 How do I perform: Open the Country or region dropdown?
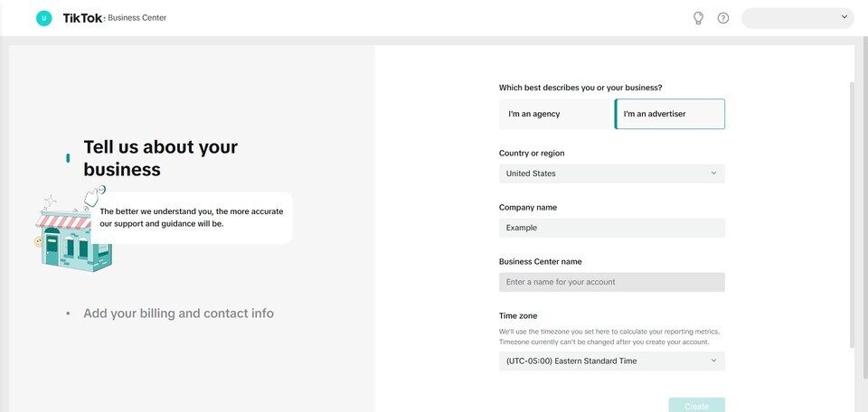coord(611,173)
